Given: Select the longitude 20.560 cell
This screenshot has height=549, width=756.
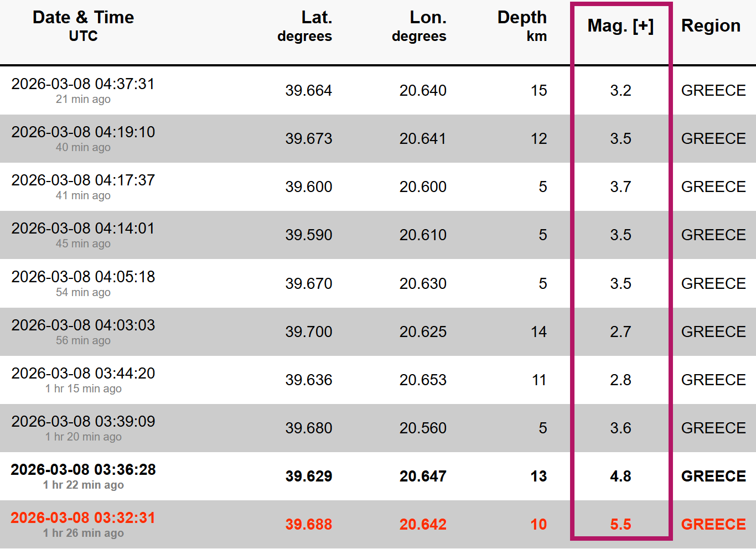Looking at the screenshot, I should coord(423,428).
